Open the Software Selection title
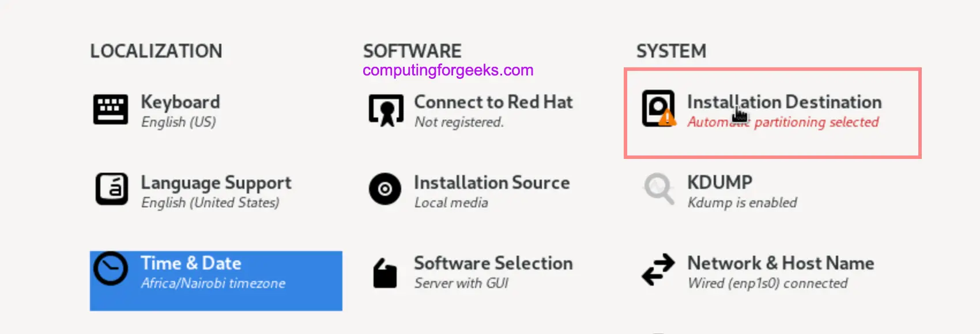 coord(493,263)
